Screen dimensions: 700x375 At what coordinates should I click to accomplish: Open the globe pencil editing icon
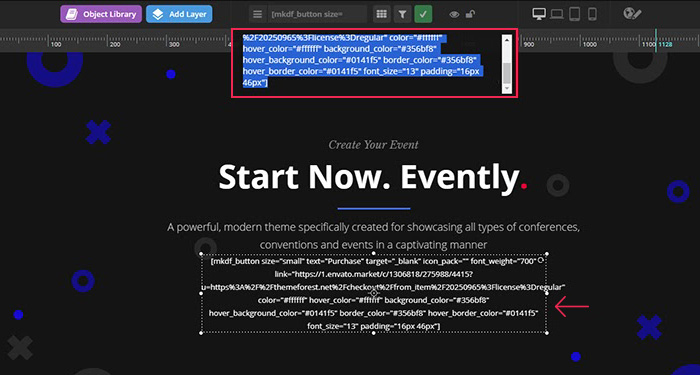point(632,14)
